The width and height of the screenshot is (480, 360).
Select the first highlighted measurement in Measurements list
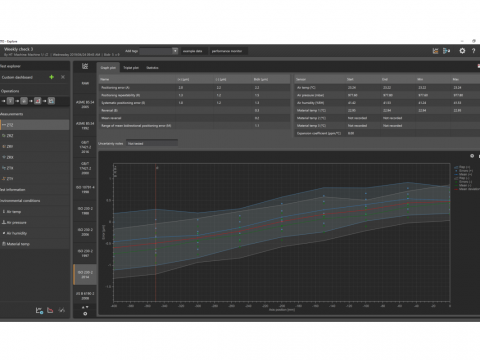pyautogui.click(x=35, y=125)
